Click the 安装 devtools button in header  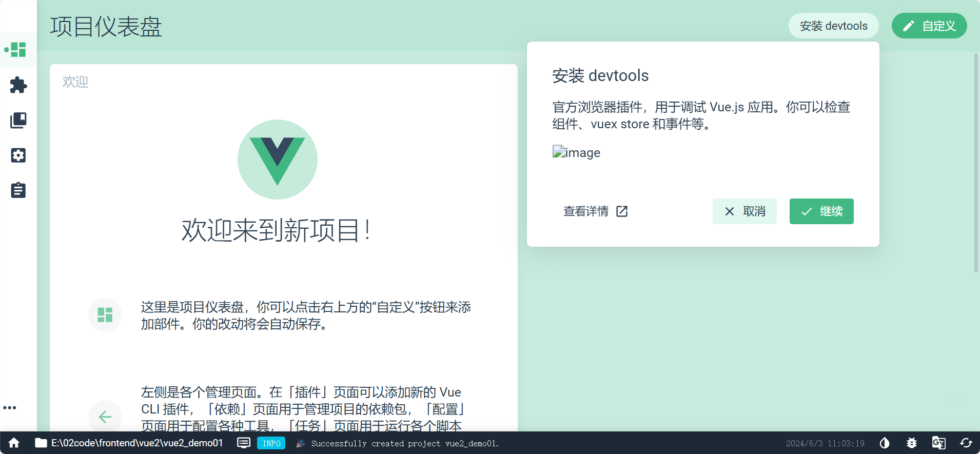833,26
